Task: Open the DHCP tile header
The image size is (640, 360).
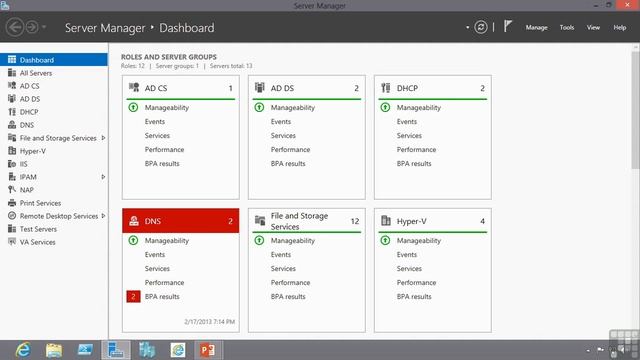Action: [x=433, y=88]
